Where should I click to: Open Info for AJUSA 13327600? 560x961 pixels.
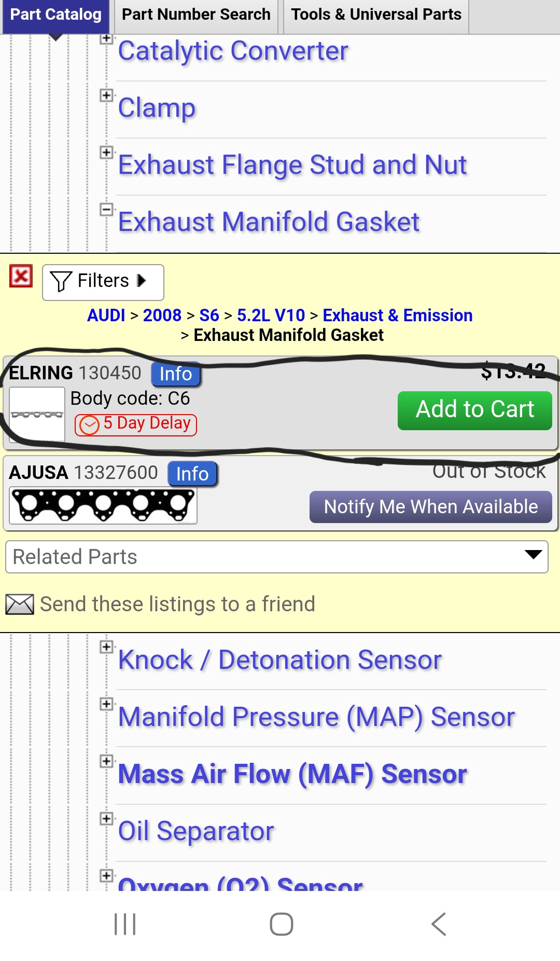coord(192,474)
